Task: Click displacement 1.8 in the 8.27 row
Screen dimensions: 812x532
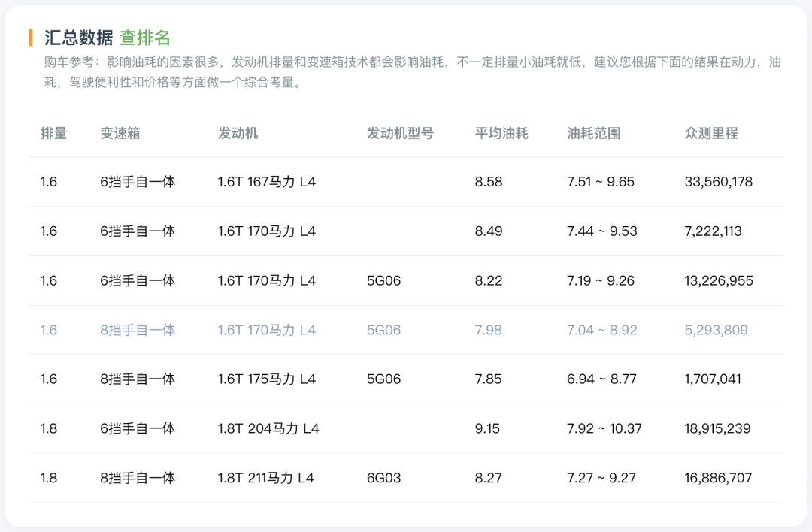Action: [x=49, y=478]
